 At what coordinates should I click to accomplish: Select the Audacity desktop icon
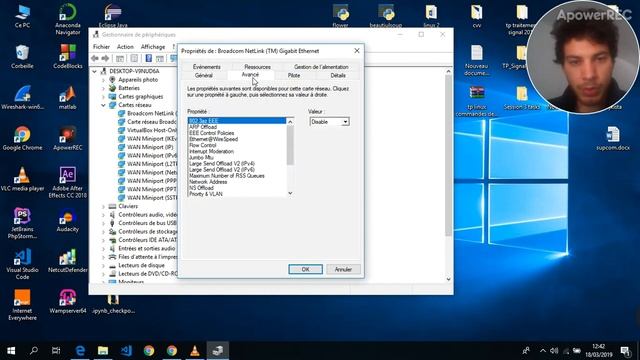point(67,221)
